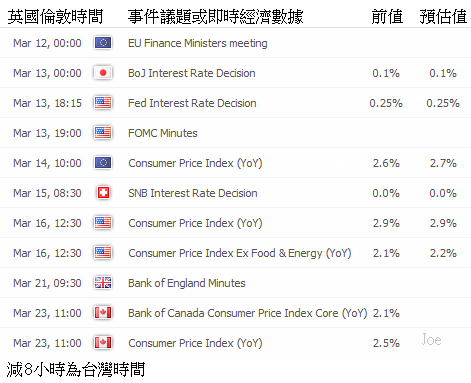
Task: Click the Canada flag beside Bank of Canada CPI Core
Action: pyautogui.click(x=103, y=313)
